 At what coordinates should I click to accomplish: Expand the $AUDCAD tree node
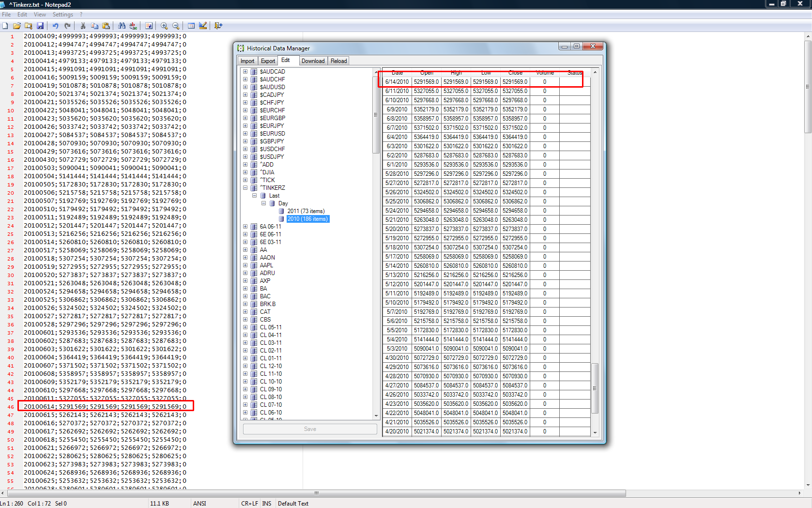(245, 72)
